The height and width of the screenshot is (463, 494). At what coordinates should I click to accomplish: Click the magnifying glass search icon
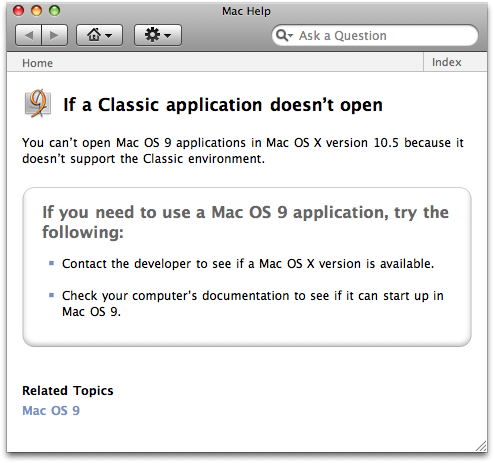(282, 35)
